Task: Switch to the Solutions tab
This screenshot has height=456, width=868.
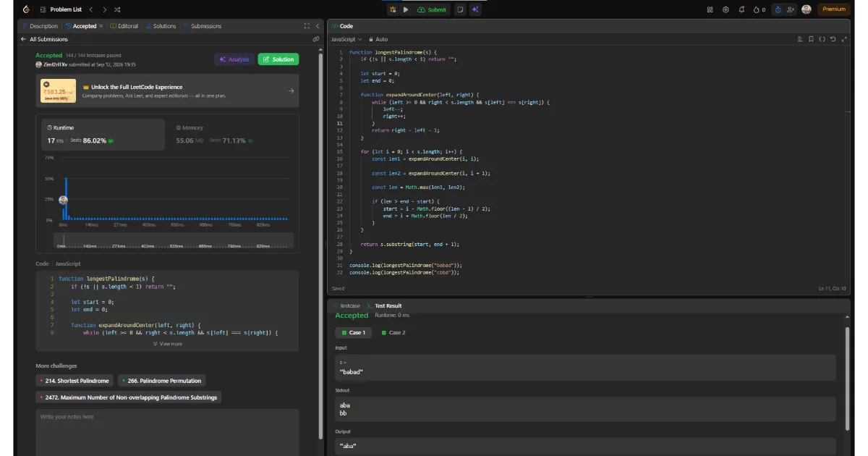Action: 161,26
